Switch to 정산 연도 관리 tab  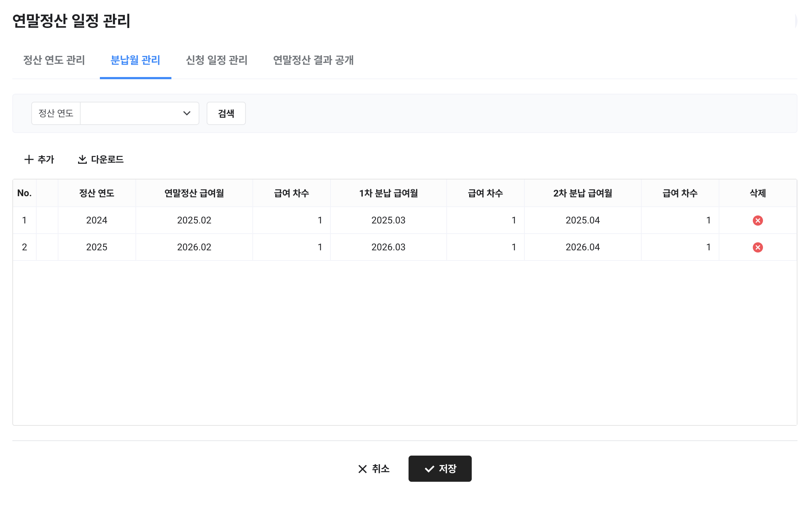(x=54, y=60)
